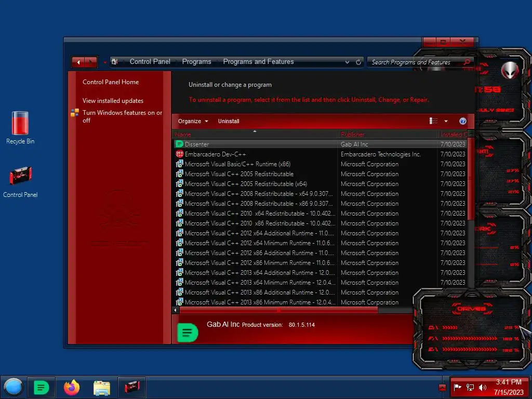The height and width of the screenshot is (399, 532).
Task: Sort by Installed On column header
Action: tap(453, 135)
